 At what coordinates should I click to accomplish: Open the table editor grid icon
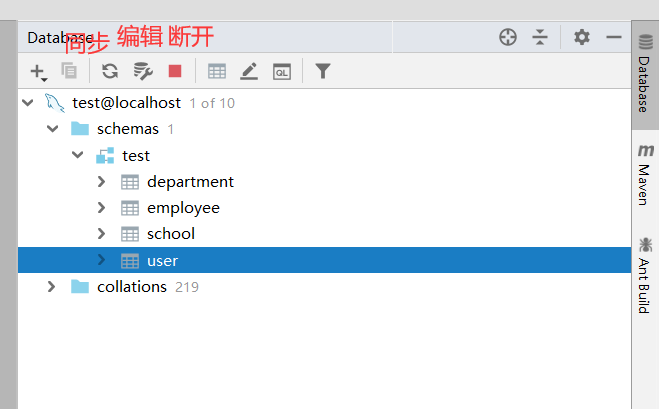(217, 71)
